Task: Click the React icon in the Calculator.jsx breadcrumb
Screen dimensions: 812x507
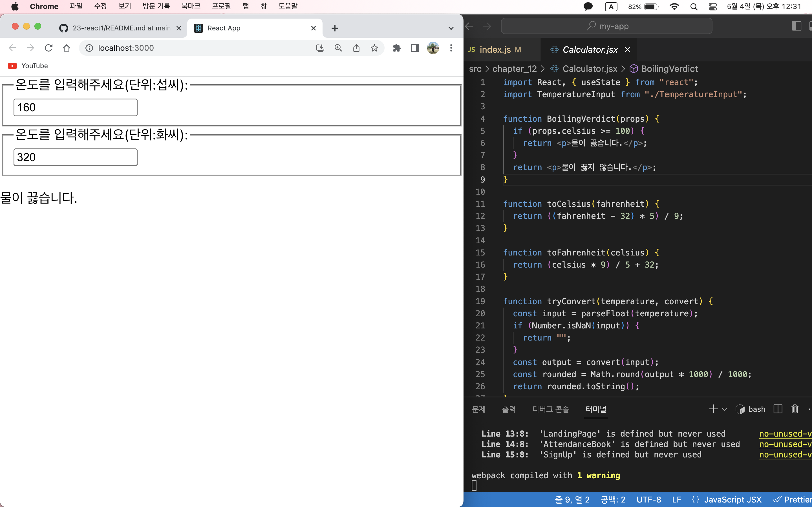Action: (554, 69)
